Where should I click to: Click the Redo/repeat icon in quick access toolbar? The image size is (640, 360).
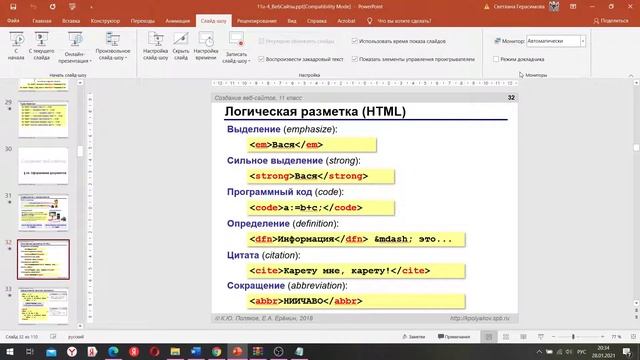pyautogui.click(x=53, y=7)
